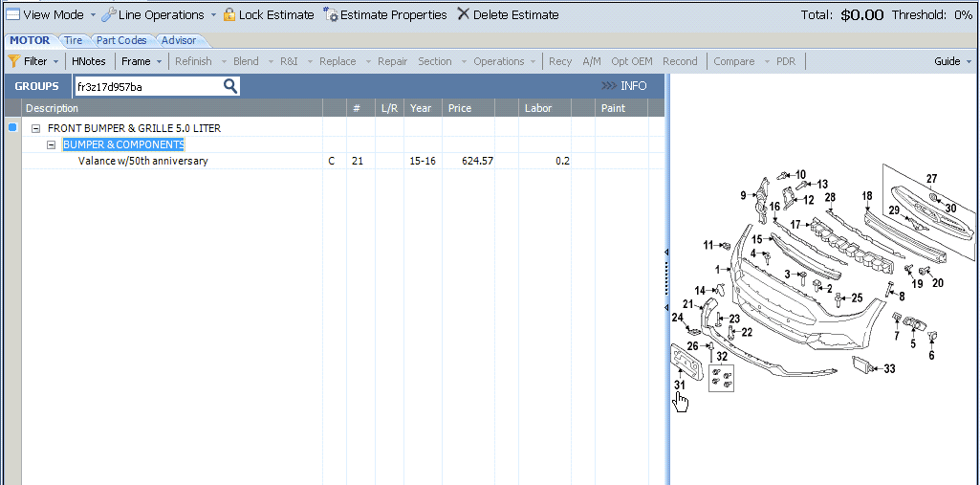980x485 pixels.
Task: Click the Lock Estimate padlock icon
Action: pyautogui.click(x=229, y=14)
